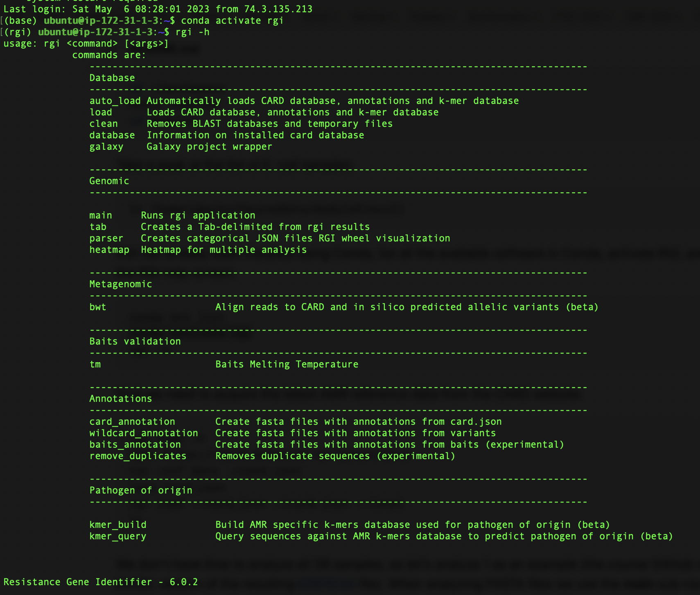Image resolution: width=700 pixels, height=595 pixels.
Task: Click 'Create fasta files with annotations from card.json'
Action: pos(359,421)
